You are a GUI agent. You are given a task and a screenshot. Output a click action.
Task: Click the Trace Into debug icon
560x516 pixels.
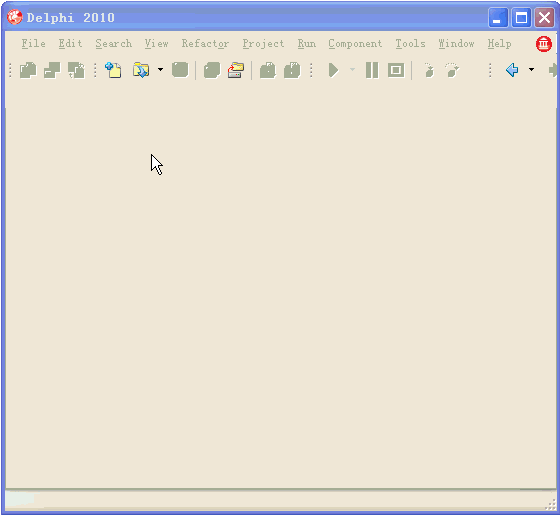[x=429, y=70]
